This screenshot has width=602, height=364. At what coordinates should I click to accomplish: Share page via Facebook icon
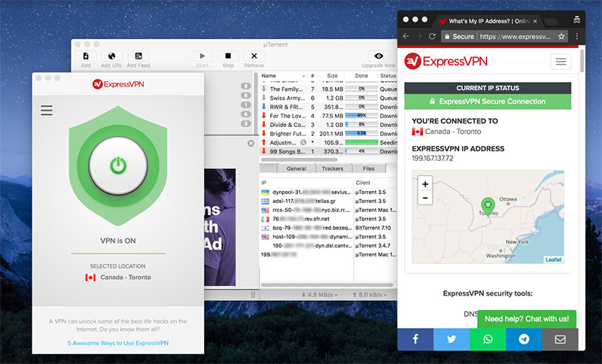point(415,339)
